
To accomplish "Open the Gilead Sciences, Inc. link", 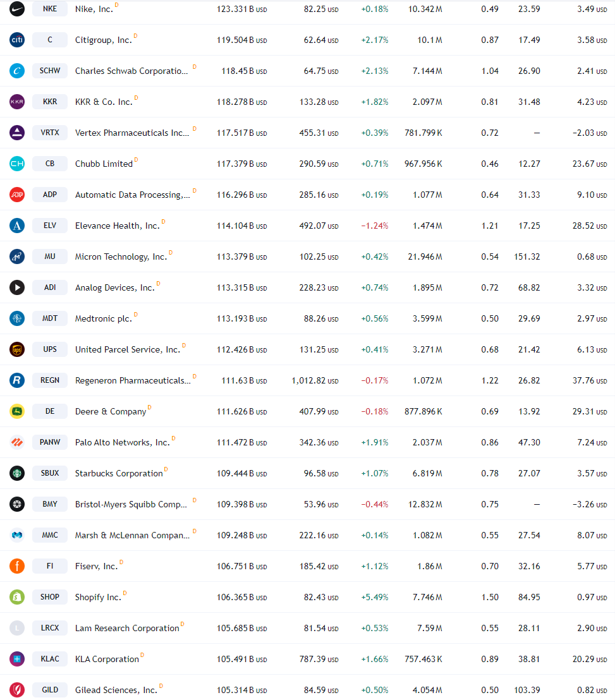I will (116, 690).
